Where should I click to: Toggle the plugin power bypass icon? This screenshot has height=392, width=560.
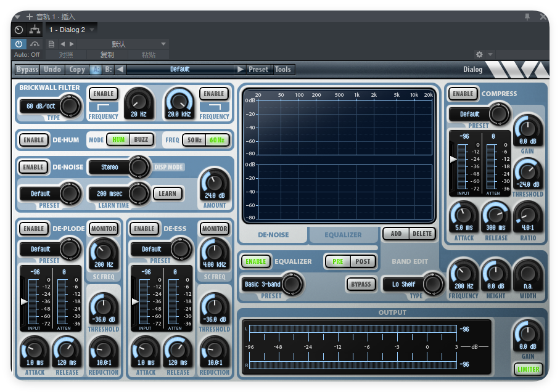(19, 44)
